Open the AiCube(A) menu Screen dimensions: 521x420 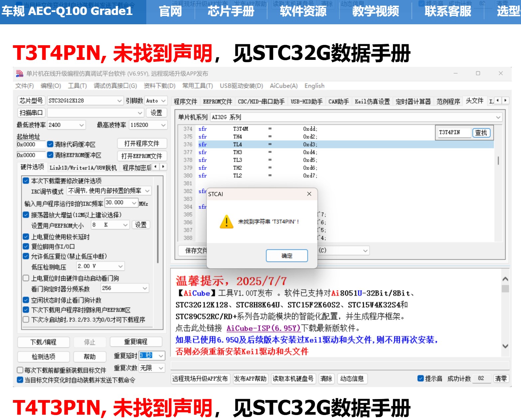click(284, 86)
